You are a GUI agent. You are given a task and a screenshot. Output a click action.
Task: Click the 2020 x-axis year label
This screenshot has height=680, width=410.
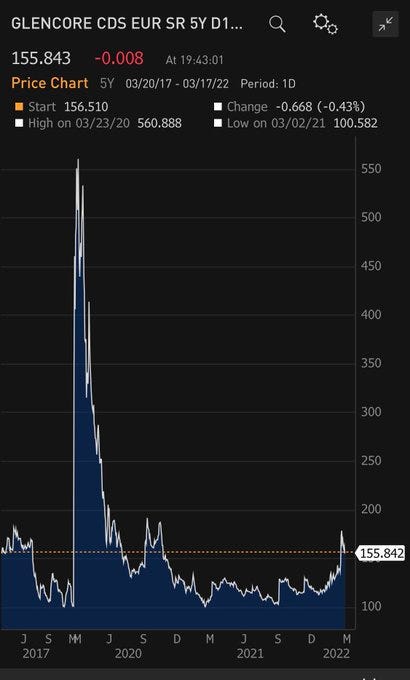tap(128, 654)
